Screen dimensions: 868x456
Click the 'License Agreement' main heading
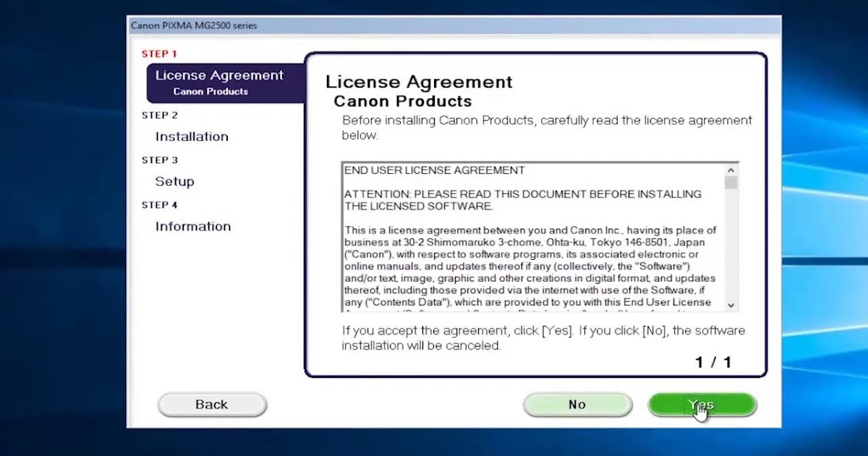(x=419, y=82)
